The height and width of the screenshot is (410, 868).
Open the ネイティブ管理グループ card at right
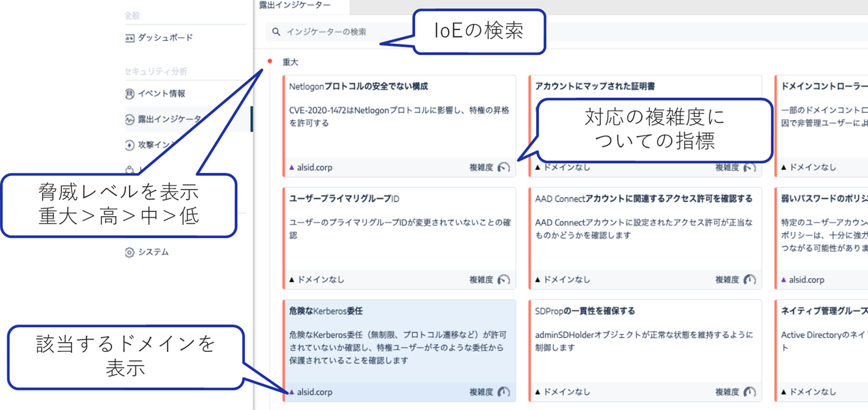click(x=821, y=351)
